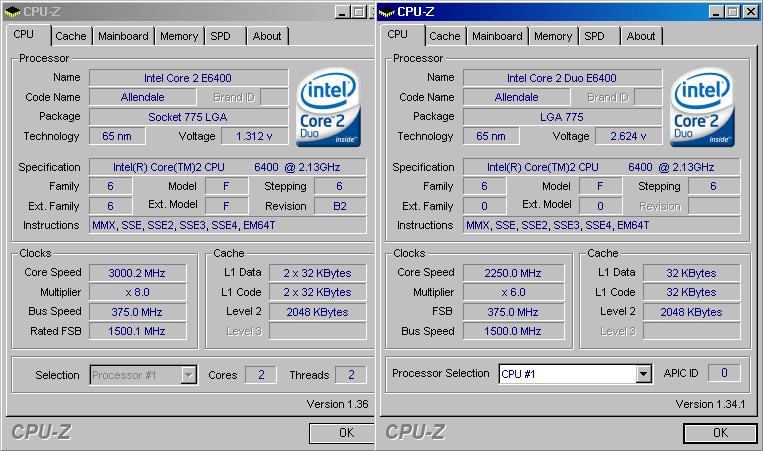
Task: Click CPU-Z title bar icon in right window
Action: (386, 11)
